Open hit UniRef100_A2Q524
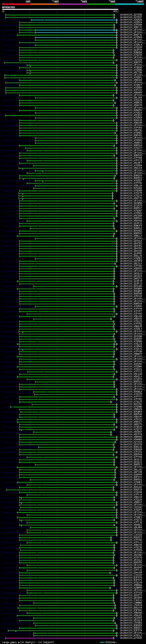The width and height of the screenshot is (146, 644). pos(131,22)
